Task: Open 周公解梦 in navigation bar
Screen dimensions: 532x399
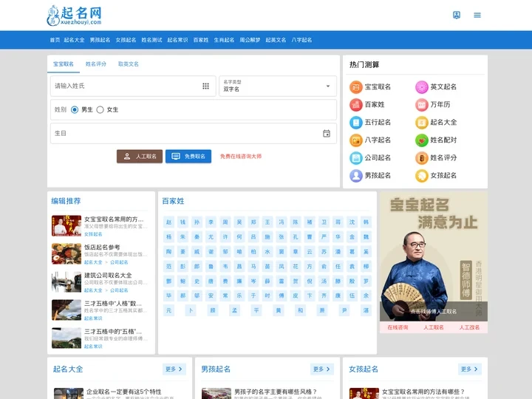Action: [x=250, y=40]
